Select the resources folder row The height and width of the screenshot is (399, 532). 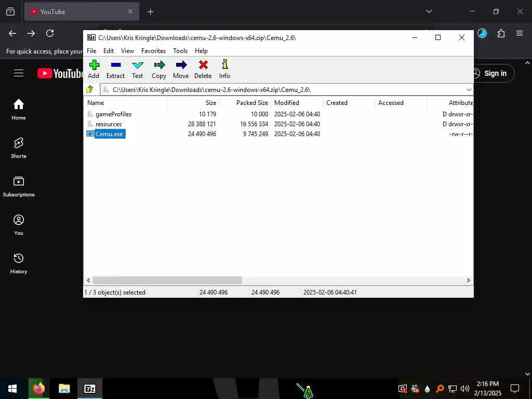[x=278, y=124]
